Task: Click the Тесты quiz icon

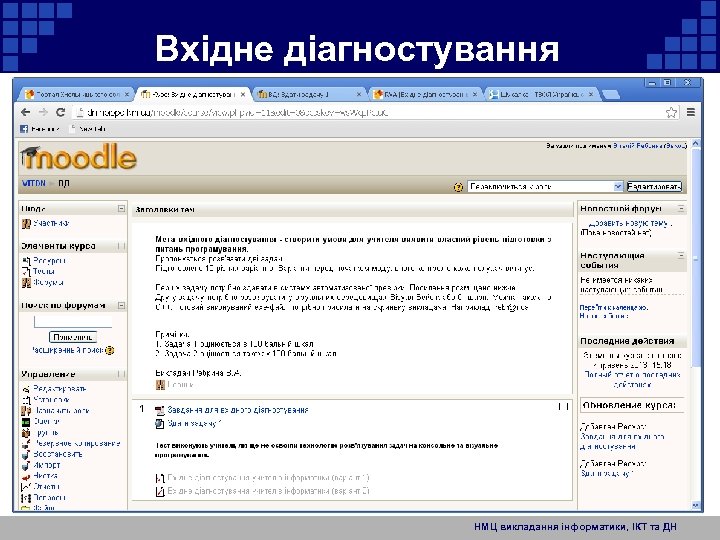Action: coord(26,272)
